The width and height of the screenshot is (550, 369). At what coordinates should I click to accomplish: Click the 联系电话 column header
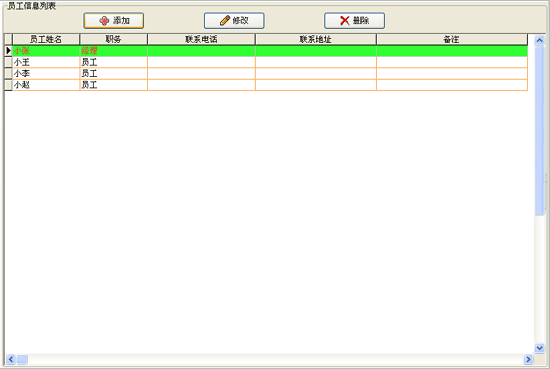coord(201,39)
